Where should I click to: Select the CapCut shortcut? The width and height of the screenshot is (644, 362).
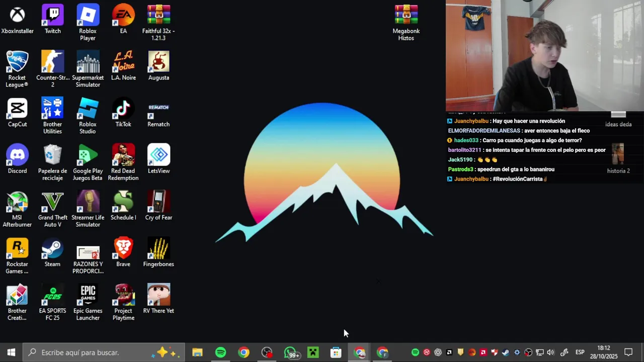17,113
